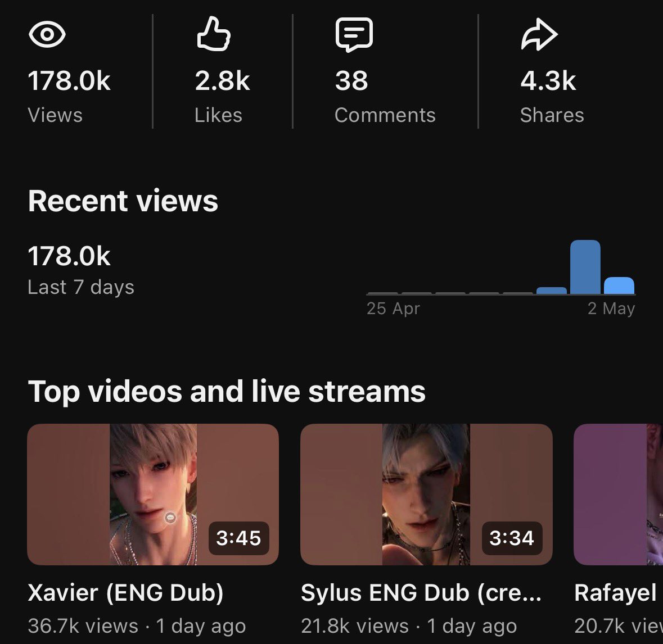Open the Rafayel video title link

pyautogui.click(x=616, y=592)
